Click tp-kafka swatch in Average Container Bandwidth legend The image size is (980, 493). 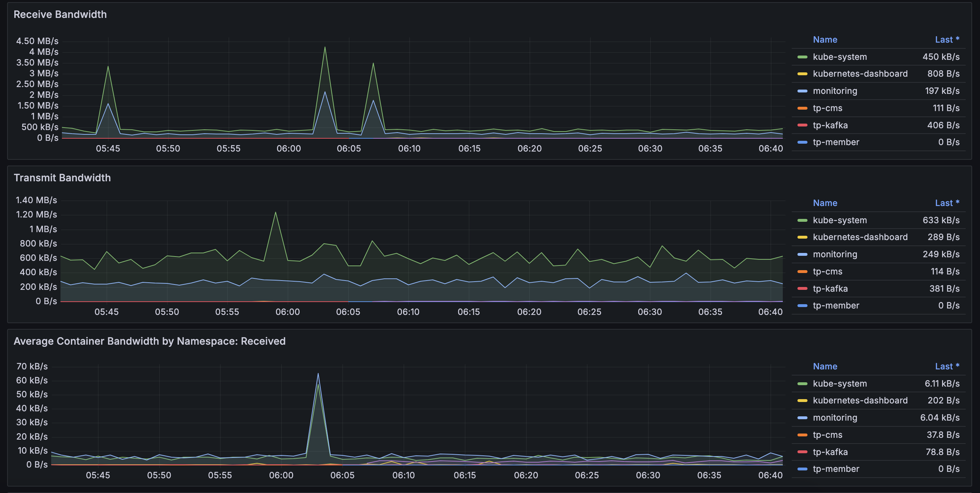point(802,452)
